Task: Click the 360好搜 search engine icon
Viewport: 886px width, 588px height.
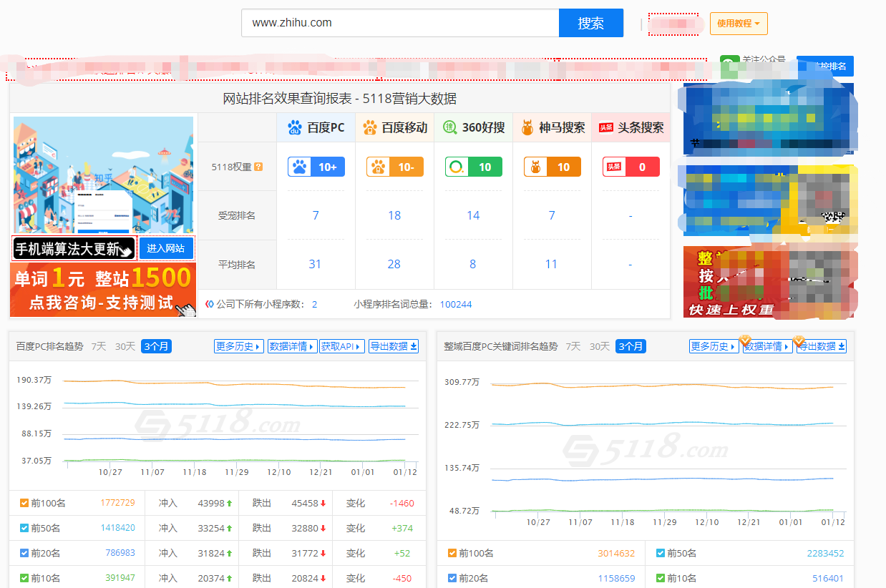Action: pos(450,127)
